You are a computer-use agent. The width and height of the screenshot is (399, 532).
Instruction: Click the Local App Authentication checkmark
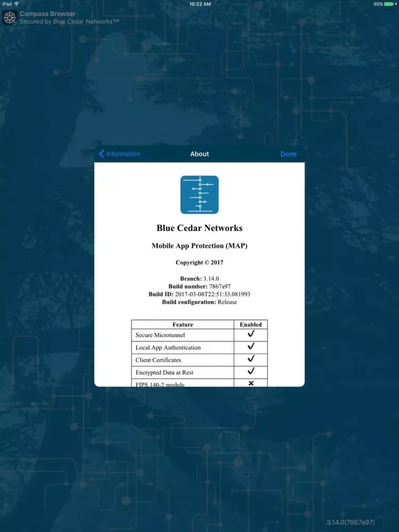[251, 346]
